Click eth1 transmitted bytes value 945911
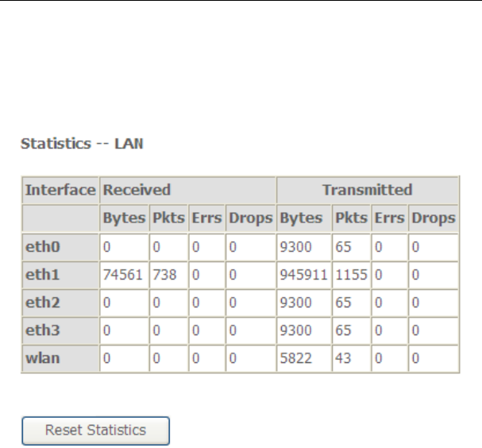The width and height of the screenshot is (482, 448). tap(303, 275)
